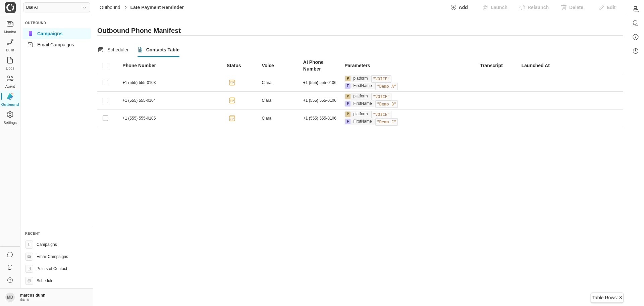Click status icon for +1 (555) 555-0103 row
644x306 pixels.
coord(232,83)
